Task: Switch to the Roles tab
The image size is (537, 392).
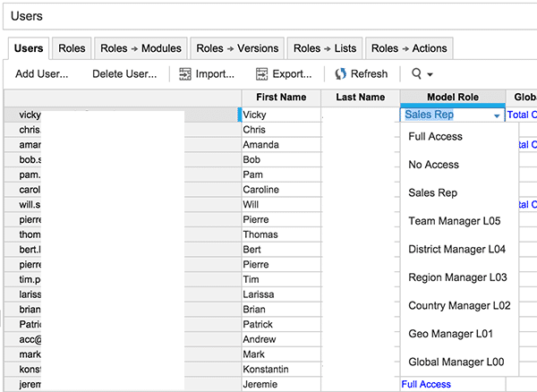Action: (x=72, y=48)
